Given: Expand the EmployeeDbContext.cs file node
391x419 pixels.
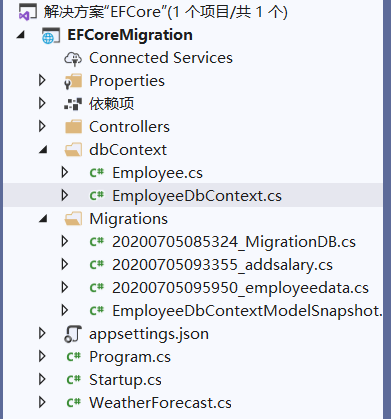Looking at the screenshot, I should tap(65, 195).
